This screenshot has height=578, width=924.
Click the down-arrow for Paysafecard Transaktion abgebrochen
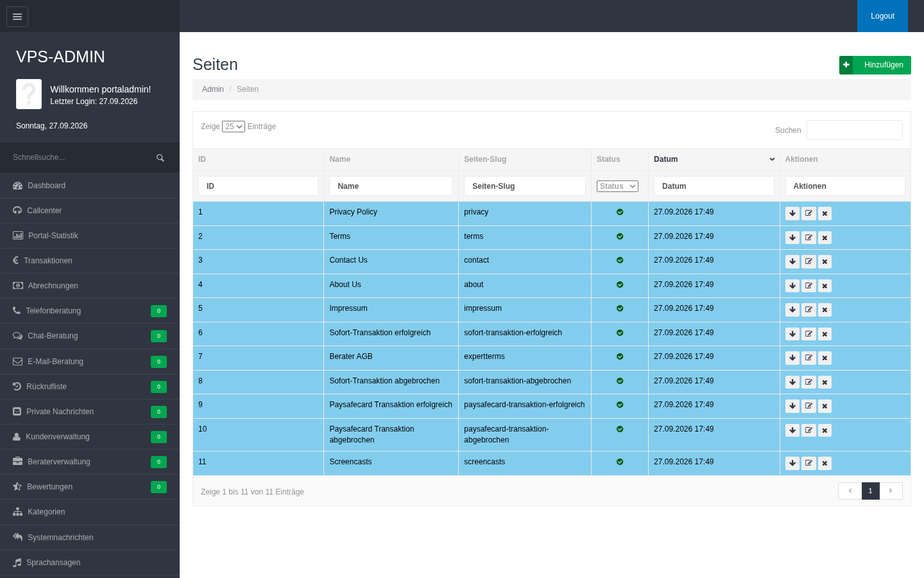(792, 430)
